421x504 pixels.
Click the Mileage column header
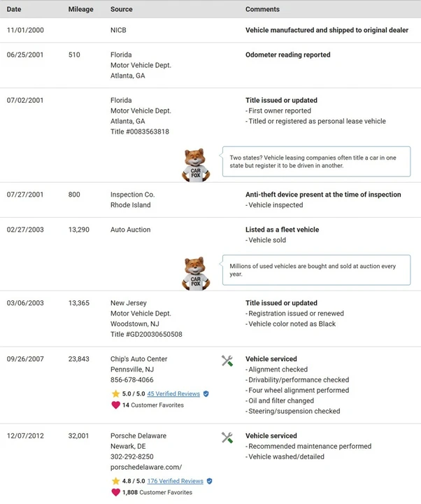point(80,9)
